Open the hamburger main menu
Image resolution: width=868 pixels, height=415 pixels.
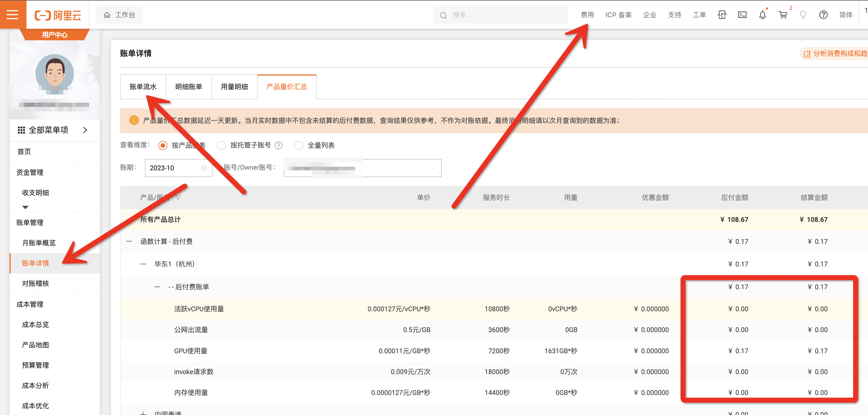12,15
